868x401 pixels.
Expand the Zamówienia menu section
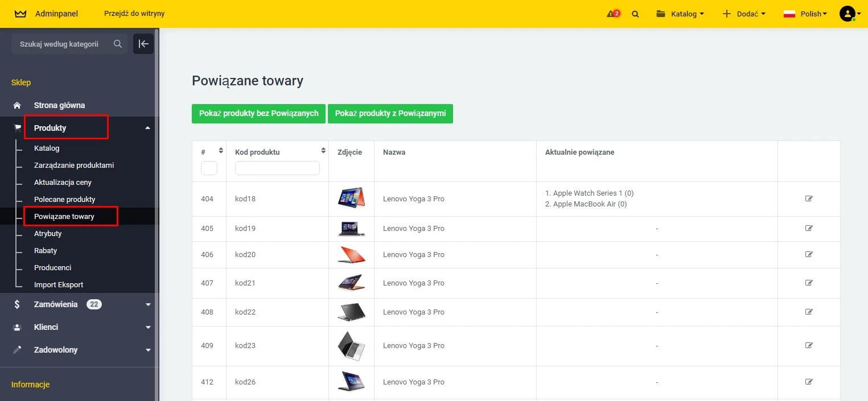pyautogui.click(x=147, y=304)
